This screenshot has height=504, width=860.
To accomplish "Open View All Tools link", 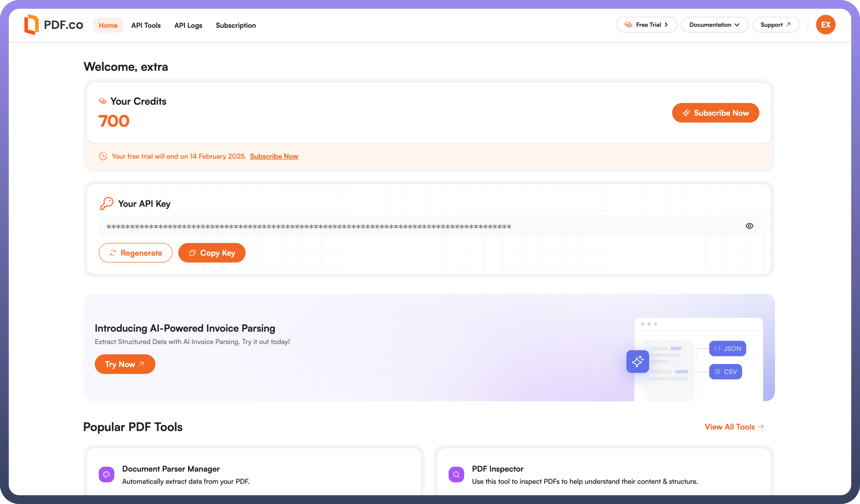I will point(734,427).
